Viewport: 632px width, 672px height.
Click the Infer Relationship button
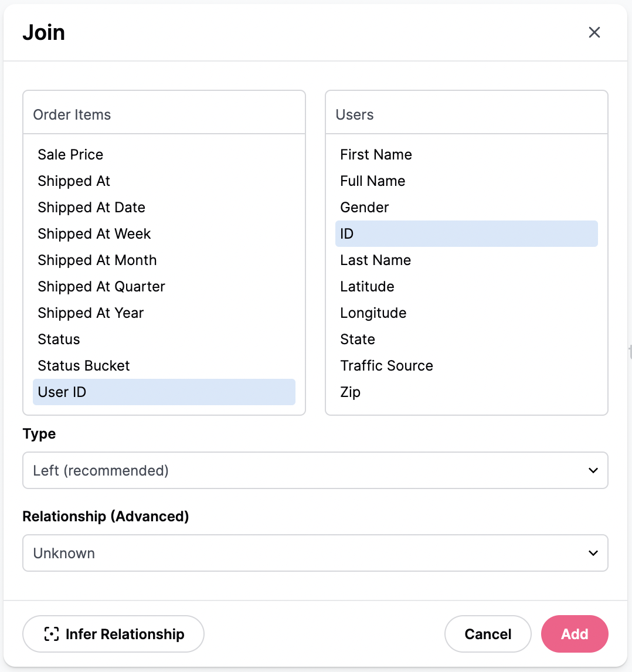113,634
